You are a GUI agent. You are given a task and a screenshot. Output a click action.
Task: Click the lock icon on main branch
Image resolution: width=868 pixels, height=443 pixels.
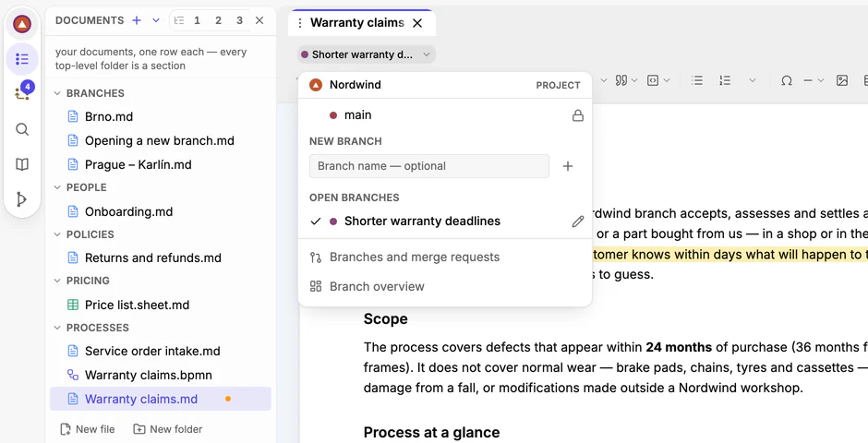[x=578, y=115]
